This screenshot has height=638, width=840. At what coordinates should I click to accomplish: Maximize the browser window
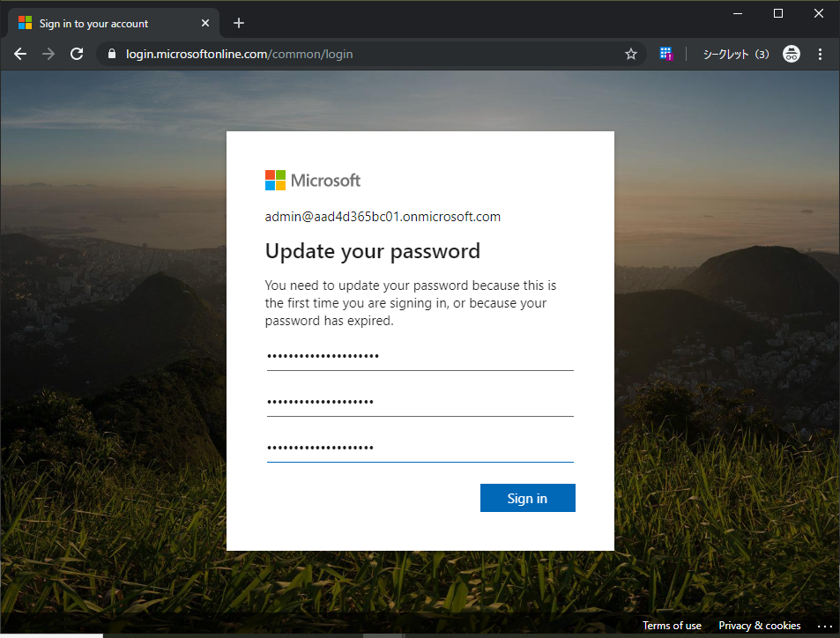778,13
